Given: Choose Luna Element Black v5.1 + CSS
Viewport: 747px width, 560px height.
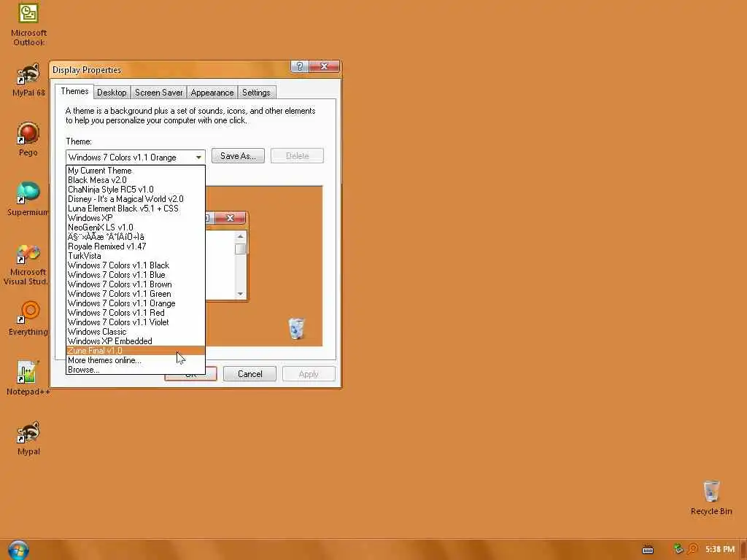Looking at the screenshot, I should [136, 209].
